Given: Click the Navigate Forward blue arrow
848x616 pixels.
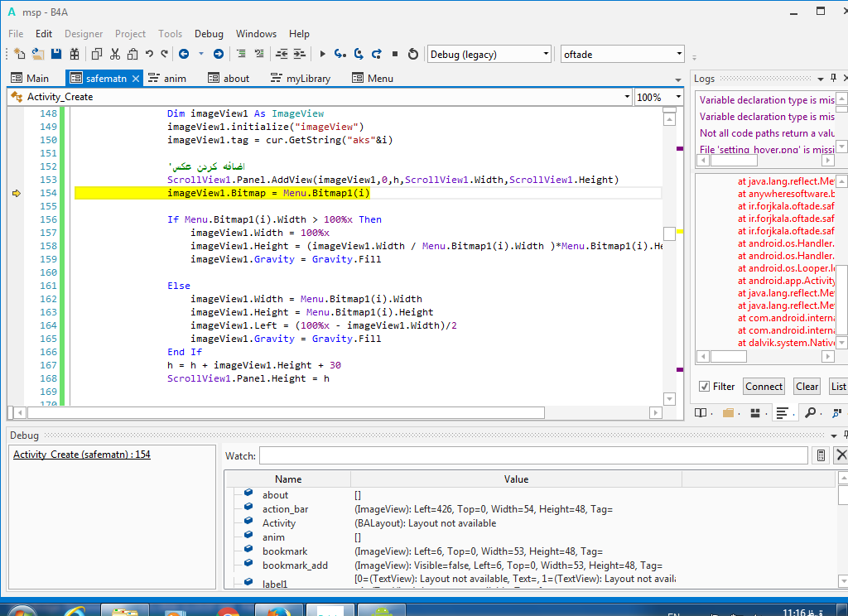Looking at the screenshot, I should click(218, 54).
